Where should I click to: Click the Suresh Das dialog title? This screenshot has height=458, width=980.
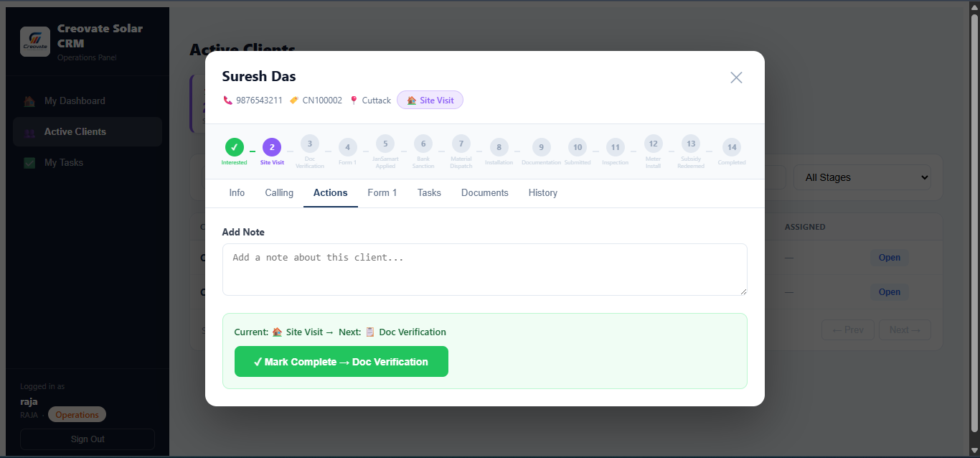(259, 76)
